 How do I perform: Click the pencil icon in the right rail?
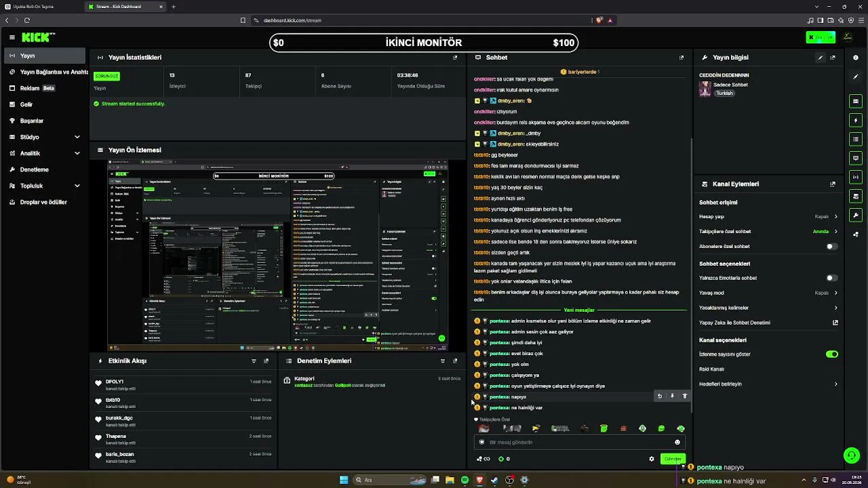(x=856, y=77)
